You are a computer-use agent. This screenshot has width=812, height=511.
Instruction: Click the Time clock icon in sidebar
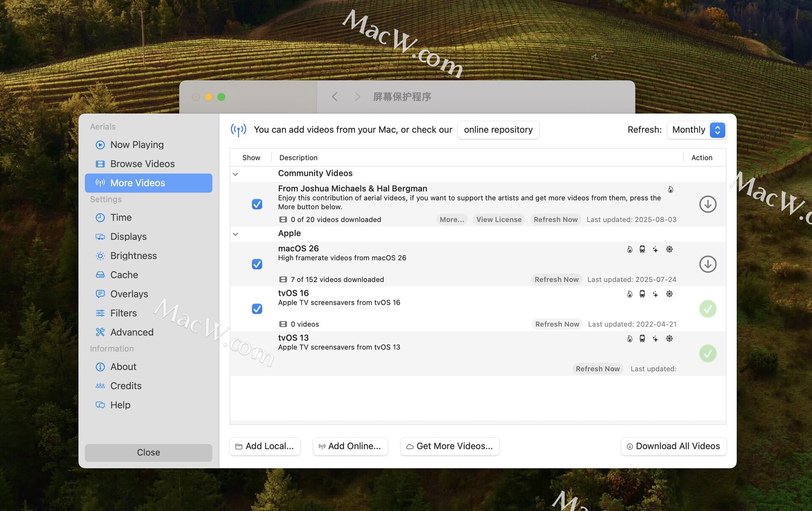[100, 217]
